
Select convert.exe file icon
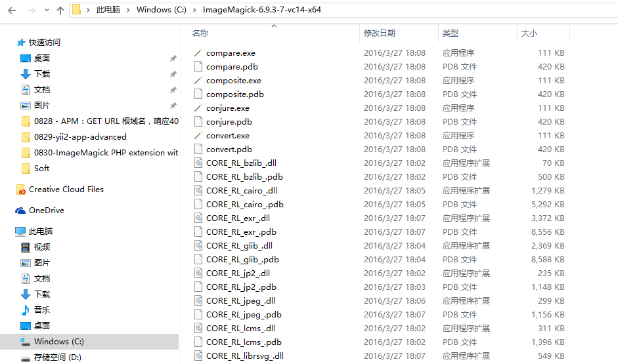coord(198,135)
